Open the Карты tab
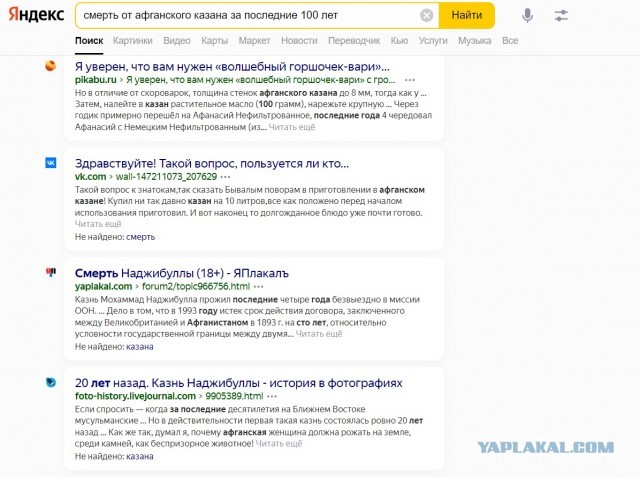This screenshot has height=477, width=640. coord(214,41)
